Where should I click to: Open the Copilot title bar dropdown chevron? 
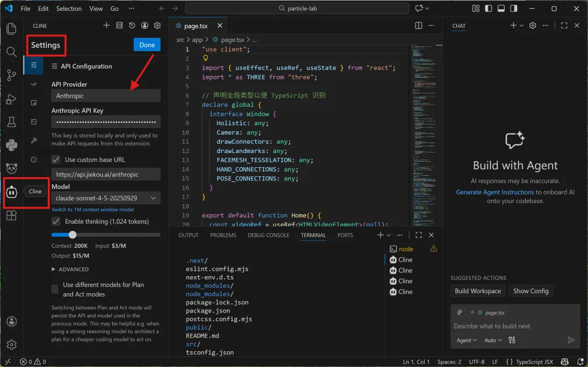427,8
